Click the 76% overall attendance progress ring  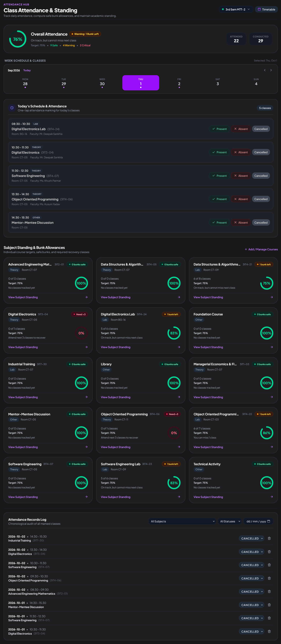[x=18, y=39]
